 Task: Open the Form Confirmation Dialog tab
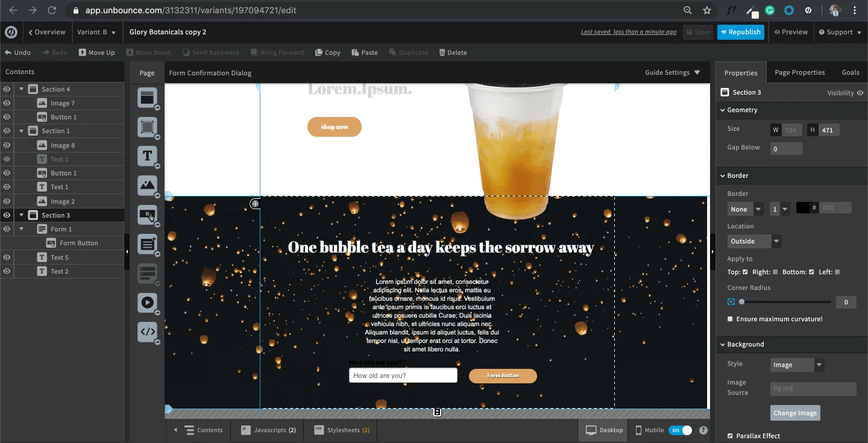[210, 73]
